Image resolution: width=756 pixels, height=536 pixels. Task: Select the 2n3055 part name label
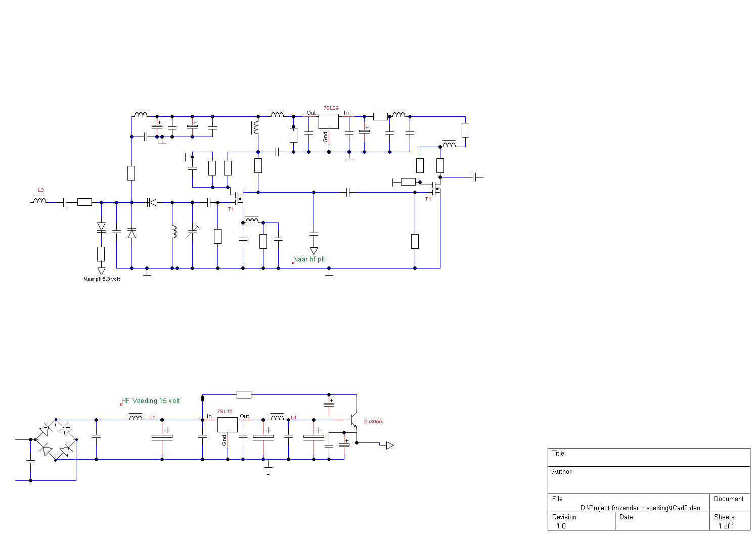click(x=373, y=421)
